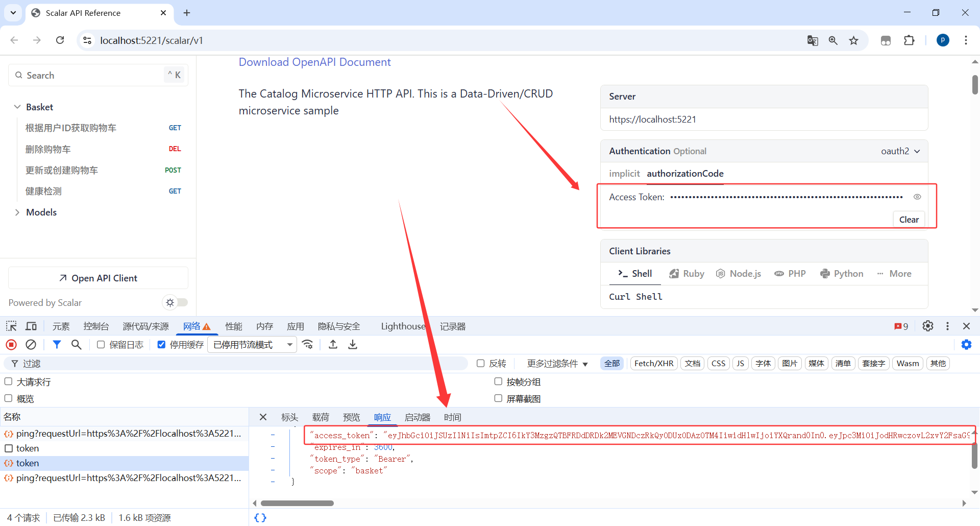980x526 pixels.
Task: Select the implicit auth flow tab
Action: coord(624,174)
